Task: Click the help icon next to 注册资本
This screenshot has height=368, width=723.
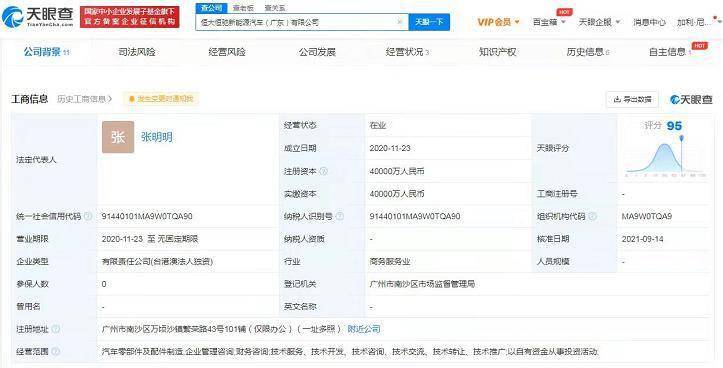Action: tap(323, 171)
